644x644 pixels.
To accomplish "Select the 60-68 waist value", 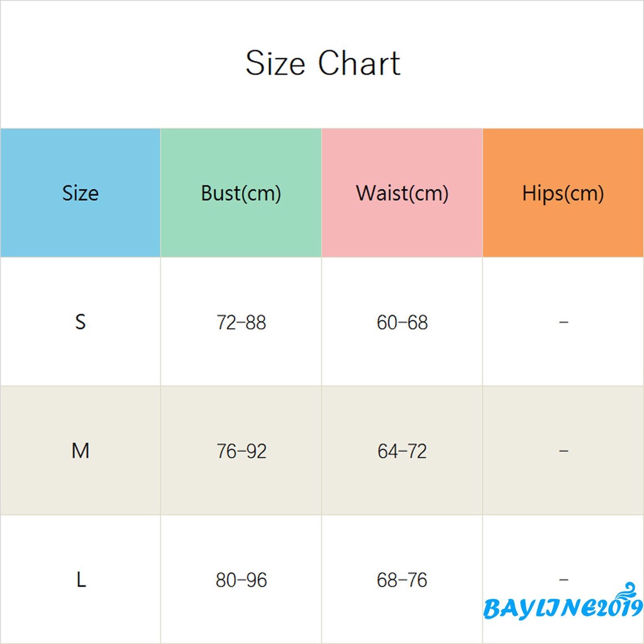I will (x=402, y=323).
